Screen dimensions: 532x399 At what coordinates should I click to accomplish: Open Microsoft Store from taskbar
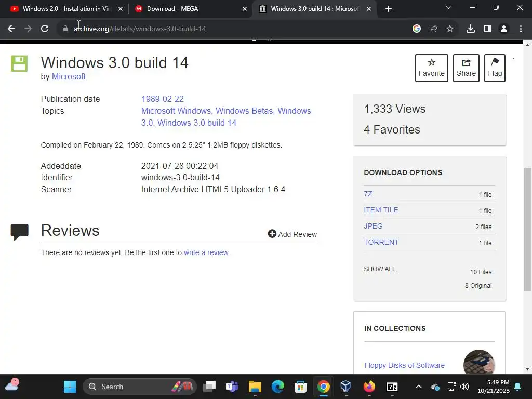[x=301, y=387]
